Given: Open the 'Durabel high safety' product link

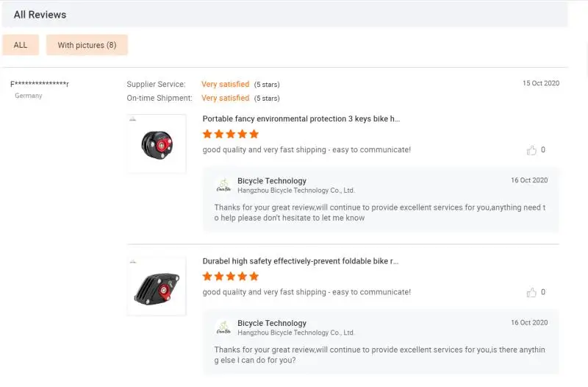Looking at the screenshot, I should pos(301,260).
